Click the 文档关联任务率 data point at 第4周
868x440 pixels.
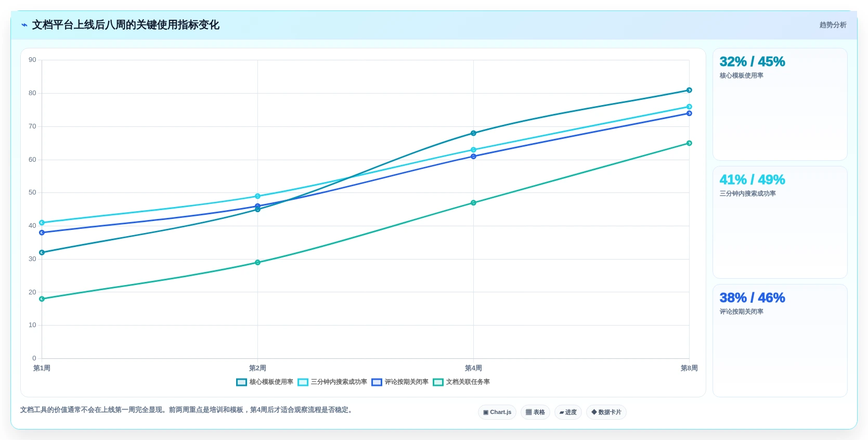[x=473, y=203]
